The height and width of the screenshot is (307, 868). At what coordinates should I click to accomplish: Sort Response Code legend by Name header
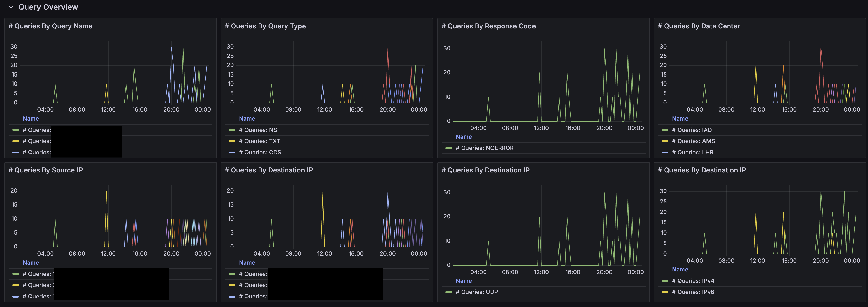pyautogui.click(x=463, y=137)
